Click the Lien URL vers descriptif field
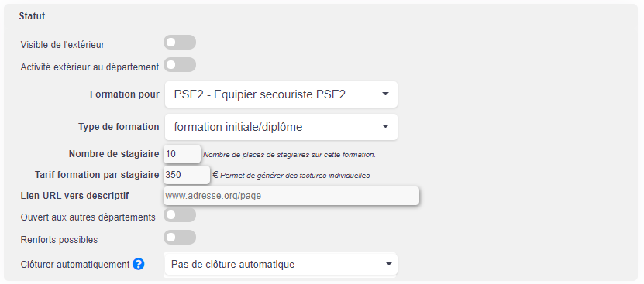Viewport: 644px width, 284px height. point(291,196)
